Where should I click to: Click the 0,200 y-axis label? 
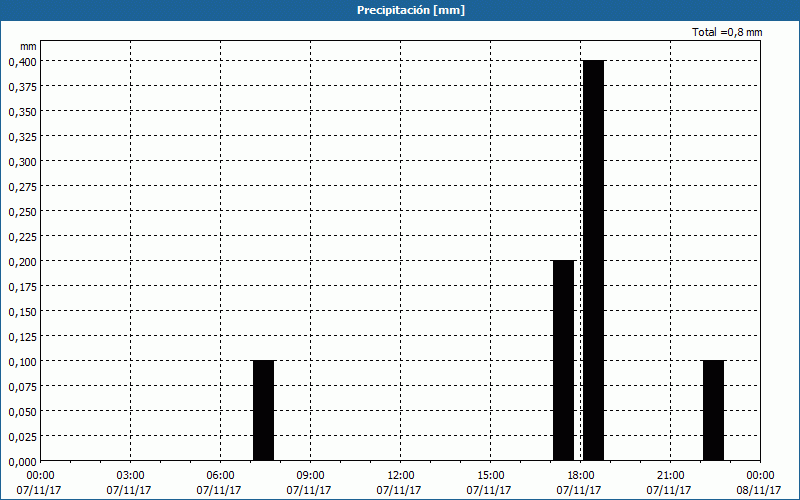coord(22,261)
